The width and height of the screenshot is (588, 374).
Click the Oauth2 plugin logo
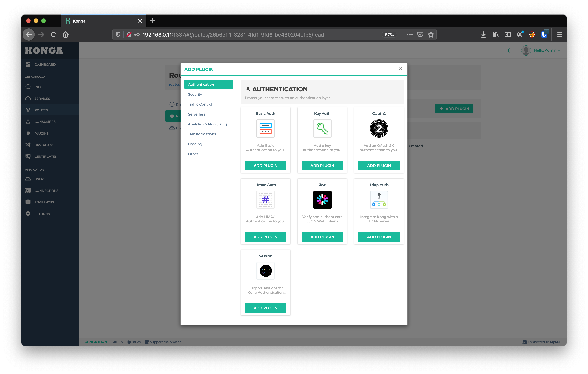(379, 128)
